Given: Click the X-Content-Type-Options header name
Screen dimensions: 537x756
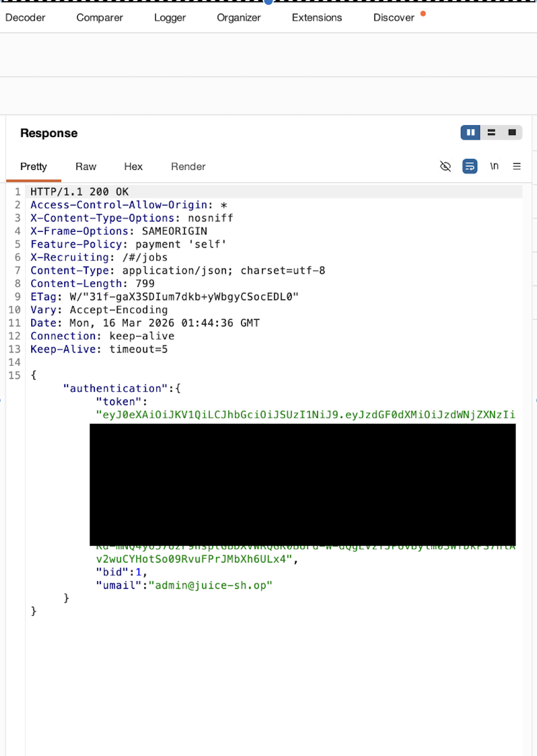Looking at the screenshot, I should click(102, 218).
